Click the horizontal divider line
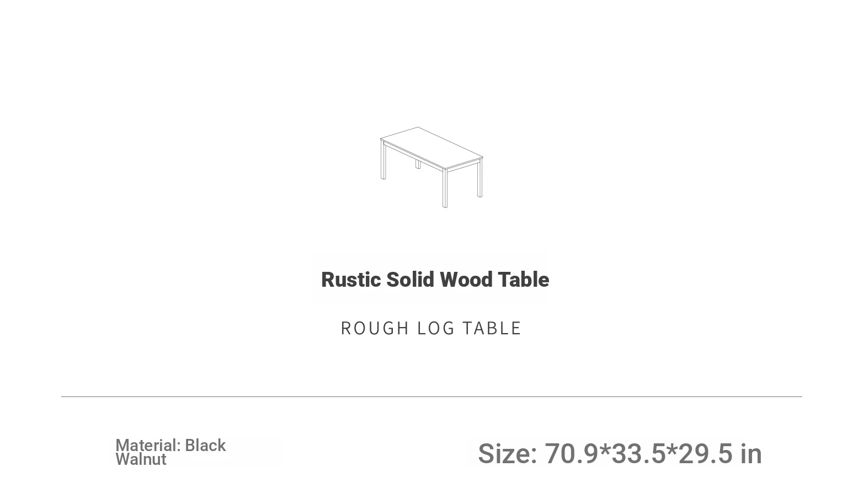The width and height of the screenshot is (863, 504). 431,396
